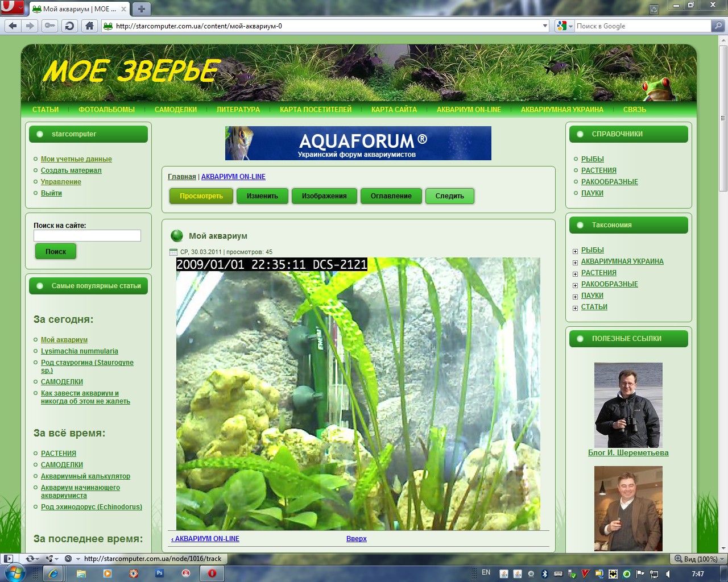Image resolution: width=728 pixels, height=582 pixels.
Task: Click the password key icon in toolbar
Action: tap(50, 26)
